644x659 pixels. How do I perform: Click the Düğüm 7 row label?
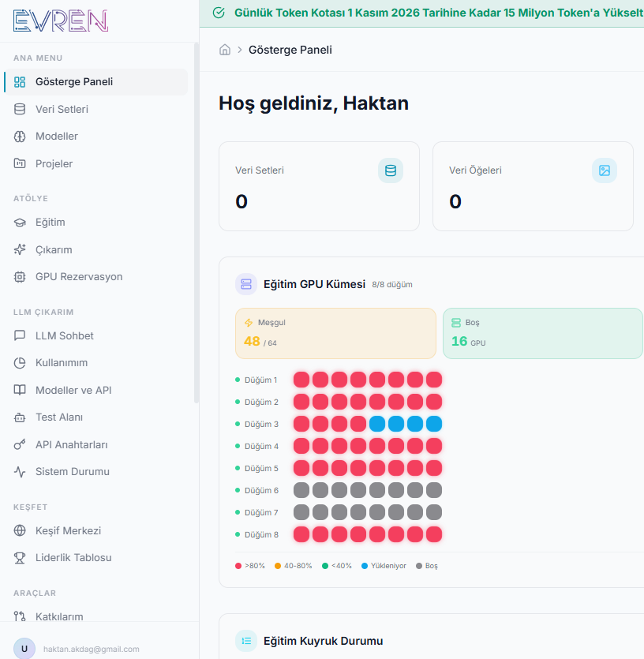click(261, 512)
